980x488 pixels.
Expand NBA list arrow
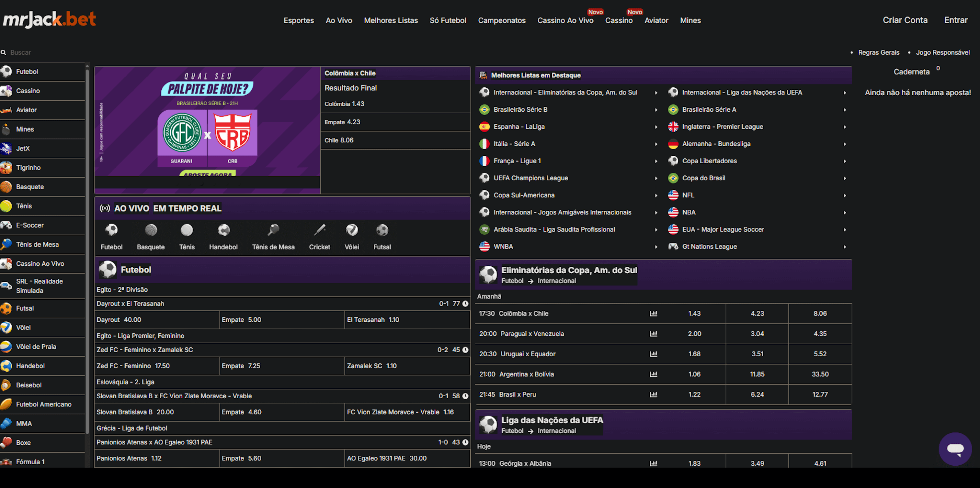(x=845, y=212)
